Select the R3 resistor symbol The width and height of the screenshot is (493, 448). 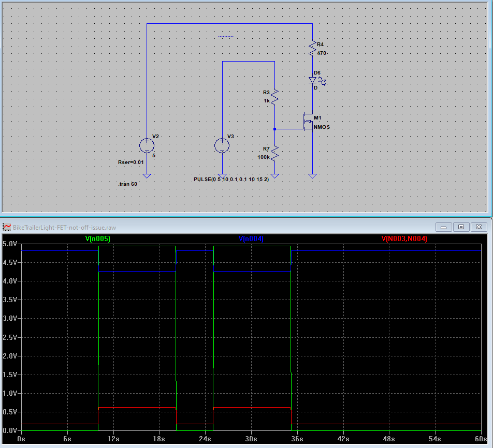(274, 97)
